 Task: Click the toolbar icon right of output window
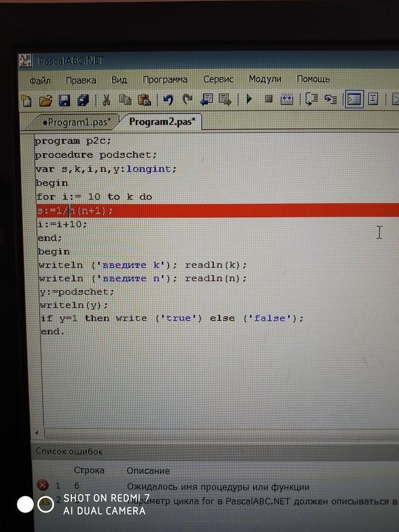pyautogui.click(x=373, y=99)
